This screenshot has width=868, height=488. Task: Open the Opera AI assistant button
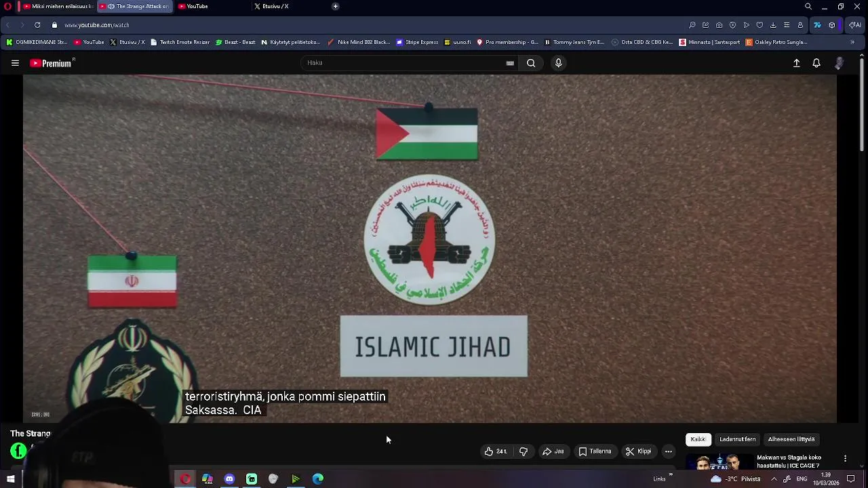pos(854,25)
